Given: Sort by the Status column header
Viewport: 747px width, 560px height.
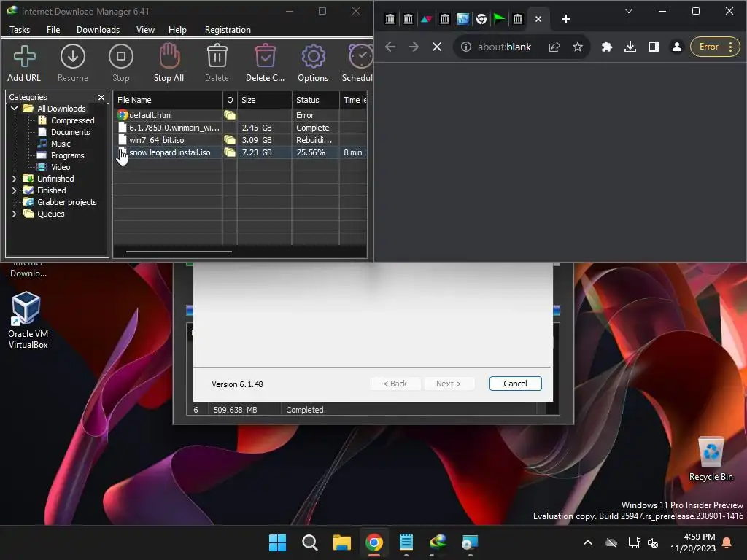Looking at the screenshot, I should click(x=315, y=100).
